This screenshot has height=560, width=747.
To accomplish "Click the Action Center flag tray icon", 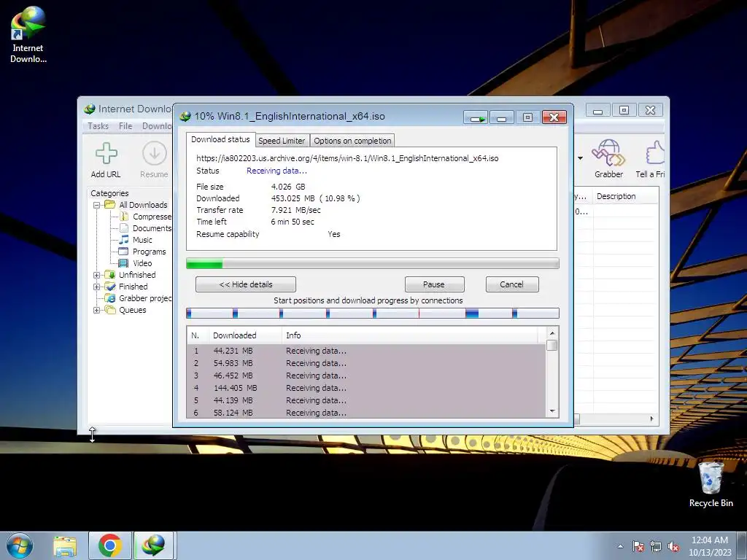I will [638, 546].
